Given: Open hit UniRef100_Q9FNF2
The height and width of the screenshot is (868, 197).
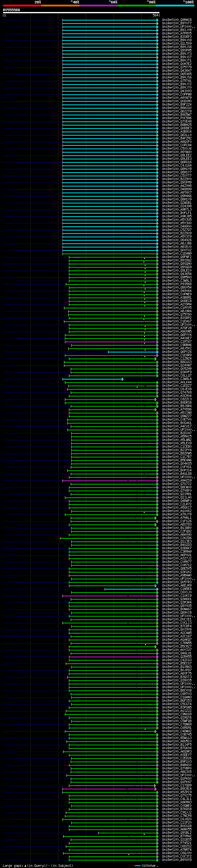Looking at the screenshot, I should click(176, 257).
